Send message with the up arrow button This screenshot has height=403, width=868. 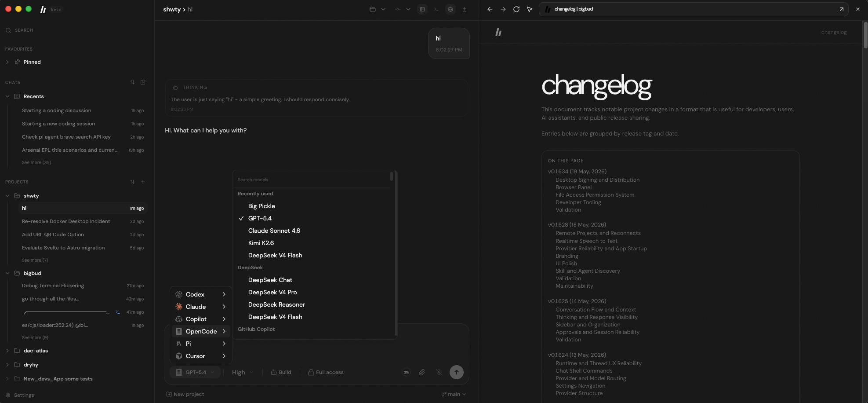point(457,372)
